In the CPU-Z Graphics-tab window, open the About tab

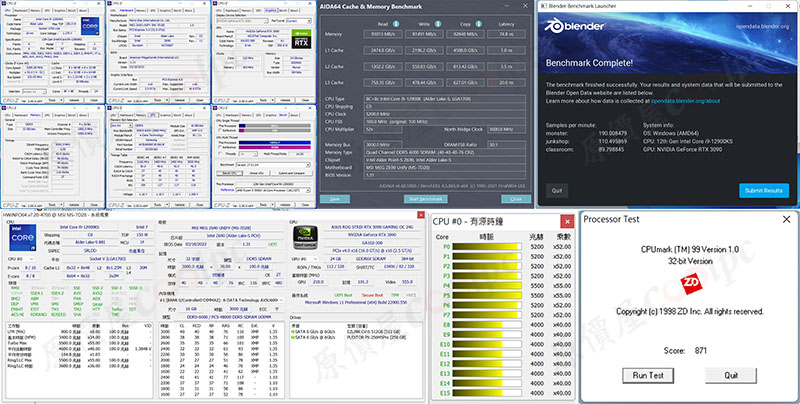[x=293, y=10]
